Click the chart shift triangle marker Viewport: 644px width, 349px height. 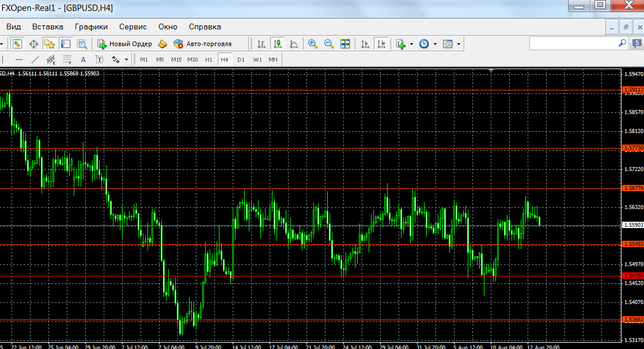coord(491,71)
